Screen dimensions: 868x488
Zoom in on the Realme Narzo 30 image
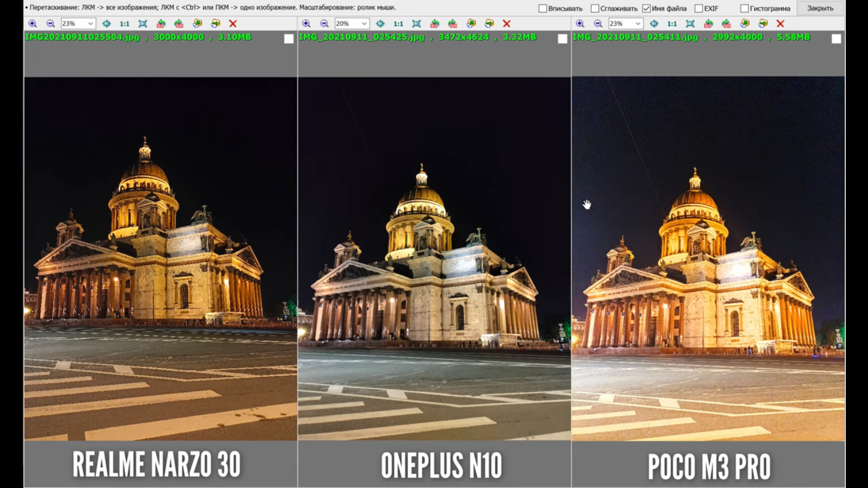coord(33,23)
